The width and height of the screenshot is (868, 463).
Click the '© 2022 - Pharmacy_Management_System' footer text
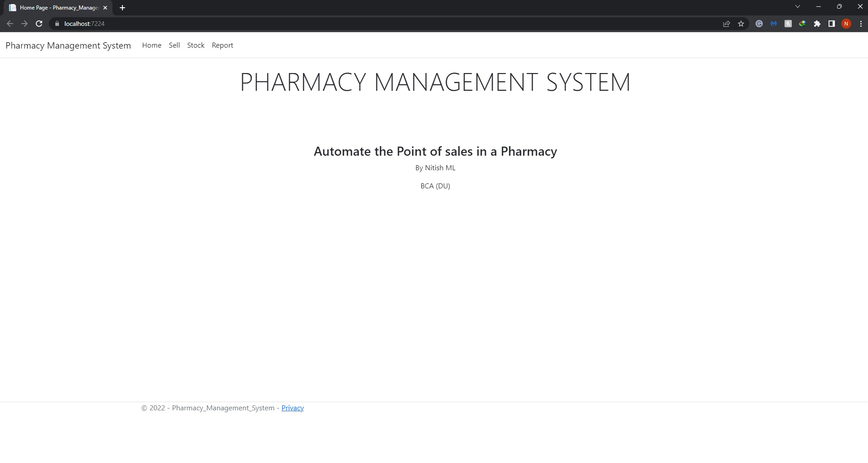pos(208,408)
